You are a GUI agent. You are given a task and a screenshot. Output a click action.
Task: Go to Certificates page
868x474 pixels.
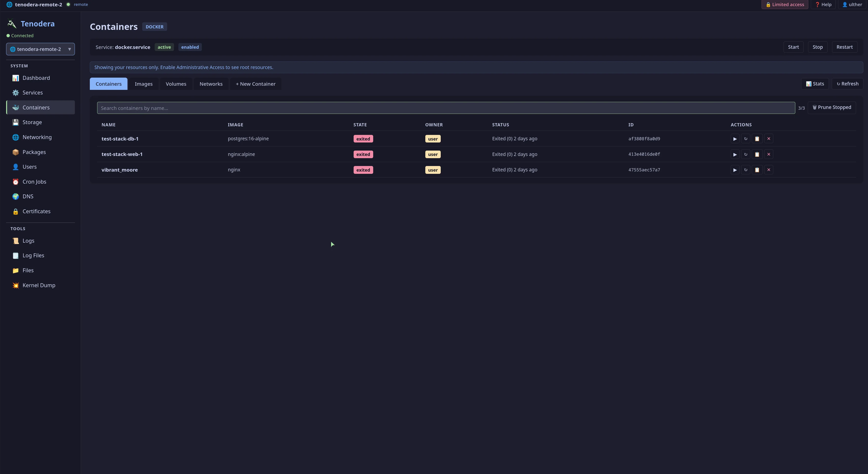coord(40,211)
